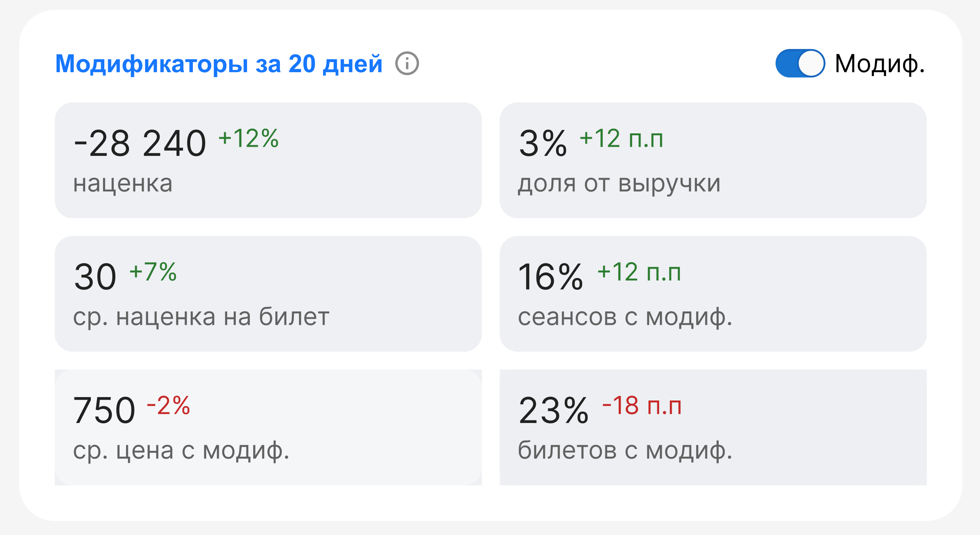Click the 750 average price value
Screen dimensions: 980x535
104,410
